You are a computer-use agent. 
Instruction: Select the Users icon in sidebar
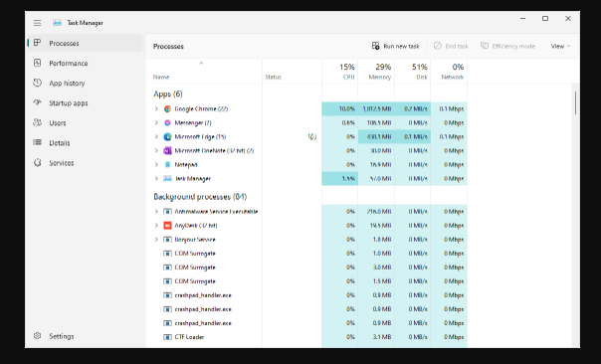coord(37,122)
